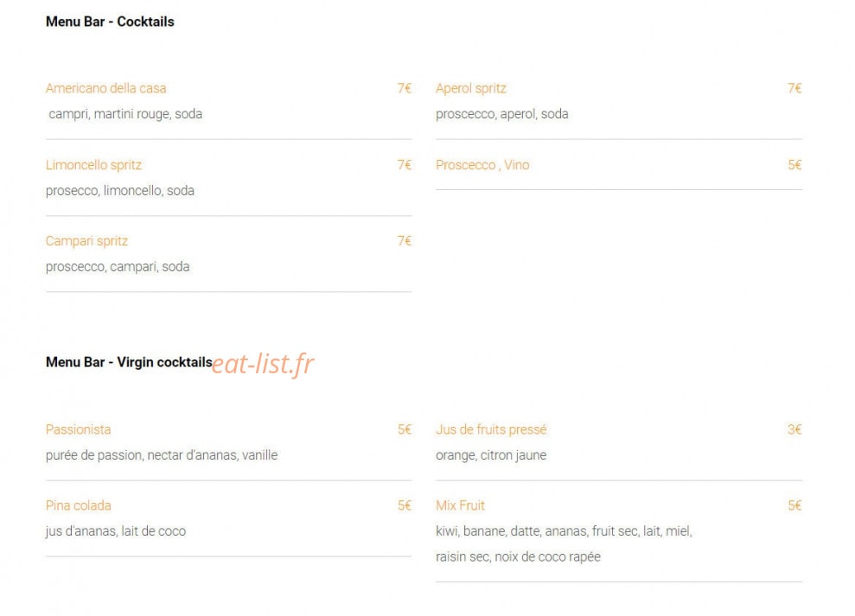Screen dimensions: 855x616
Task: Click the text 'purée de passion, nectar d'ananas, vanille'
Action: coord(162,455)
